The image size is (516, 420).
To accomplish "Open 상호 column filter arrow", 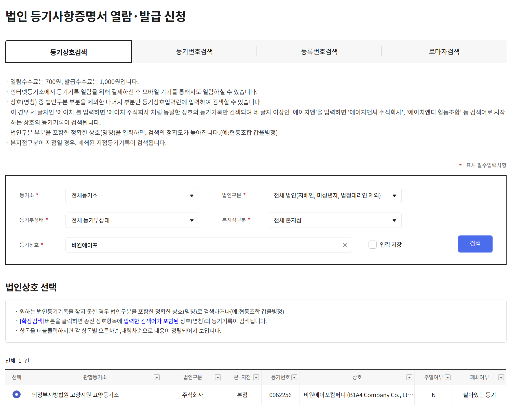I will click(x=409, y=377).
